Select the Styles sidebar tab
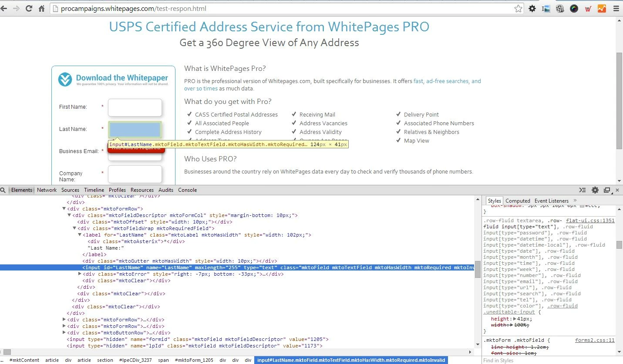This screenshot has width=623, height=364. tap(494, 201)
